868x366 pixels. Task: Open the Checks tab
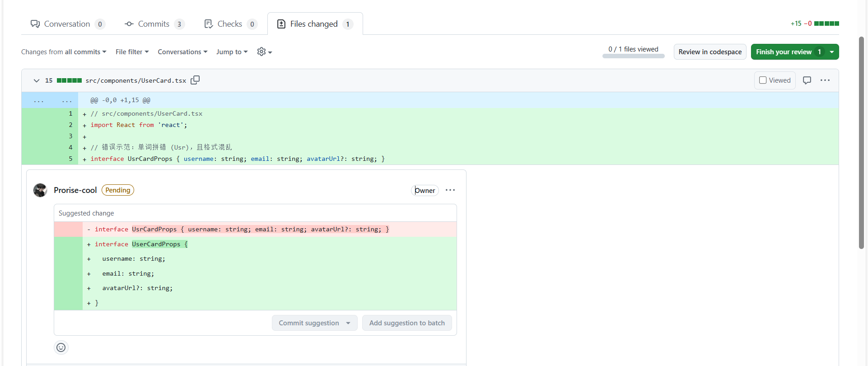click(230, 24)
